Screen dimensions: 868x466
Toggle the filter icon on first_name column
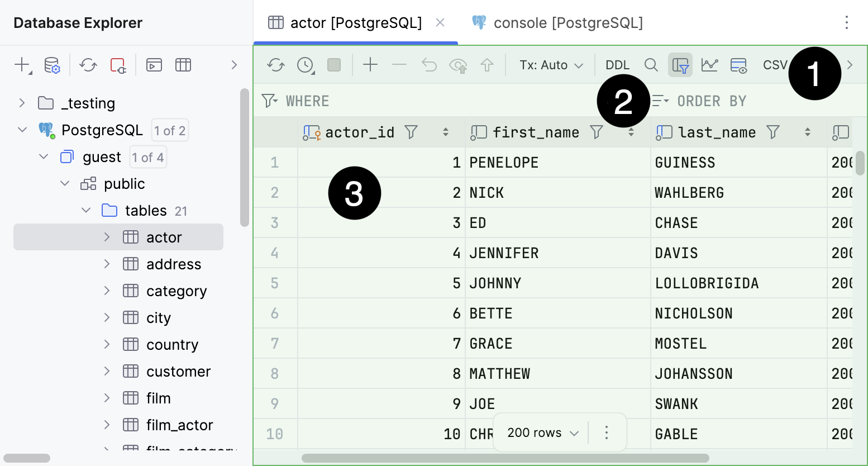[597, 132]
